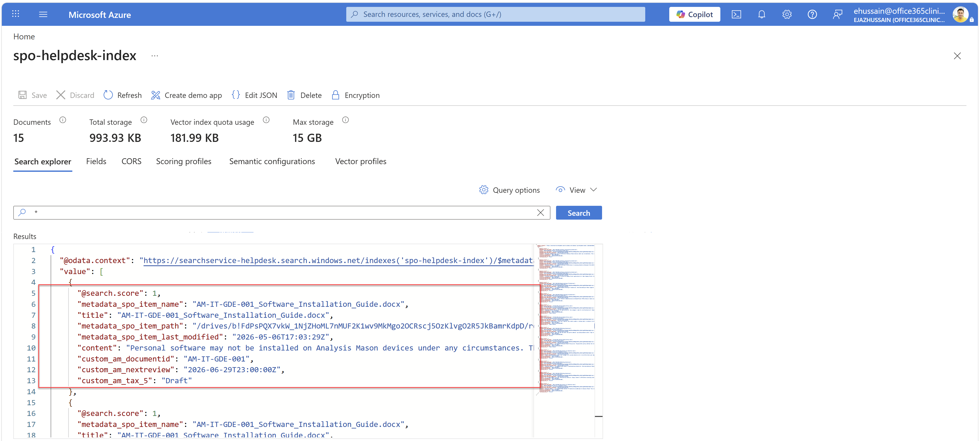
Task: Click Create demo app
Action: click(x=186, y=95)
